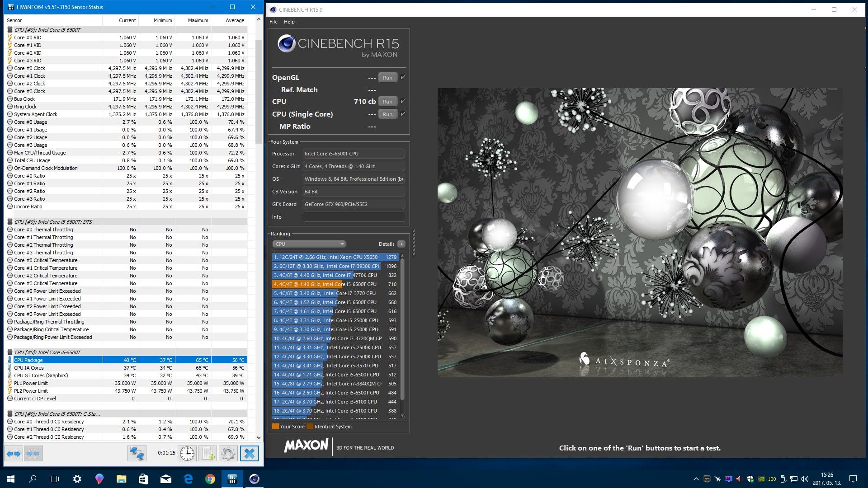This screenshot has height=488, width=868.
Task: Click the sensor list scroll down arrow
Action: coord(259,437)
